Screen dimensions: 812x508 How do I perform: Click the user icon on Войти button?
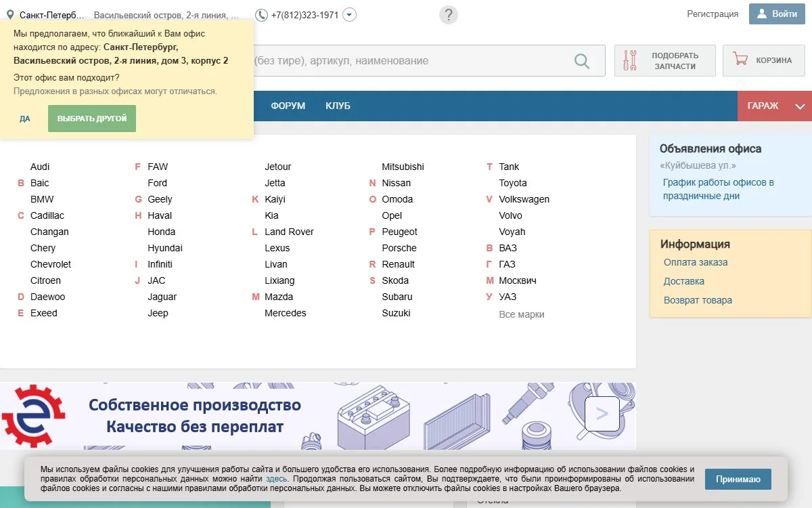click(x=762, y=14)
